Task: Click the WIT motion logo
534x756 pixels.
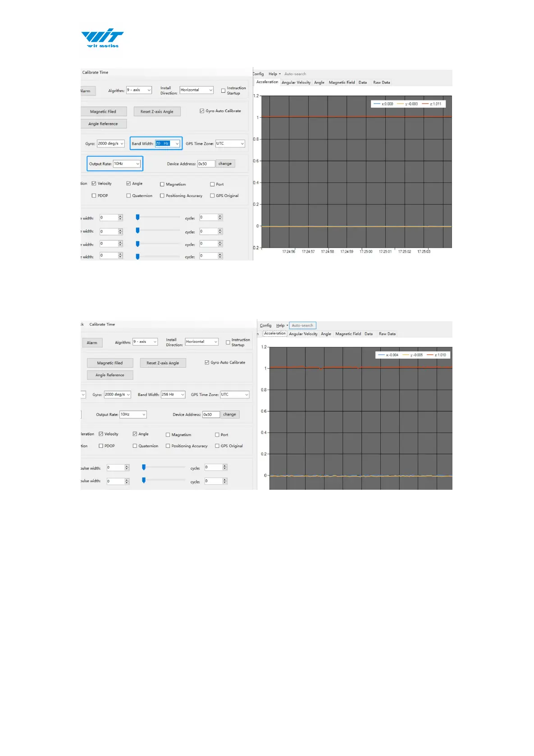Action: [x=102, y=38]
